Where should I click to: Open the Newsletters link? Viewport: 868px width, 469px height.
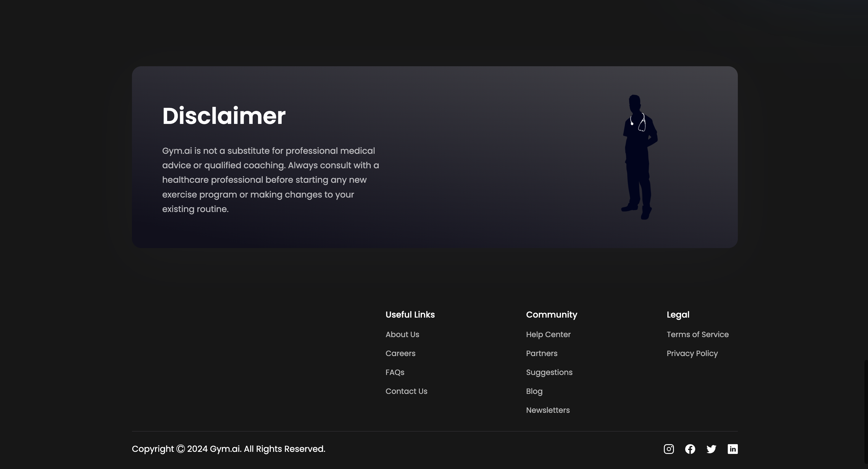pyautogui.click(x=548, y=410)
